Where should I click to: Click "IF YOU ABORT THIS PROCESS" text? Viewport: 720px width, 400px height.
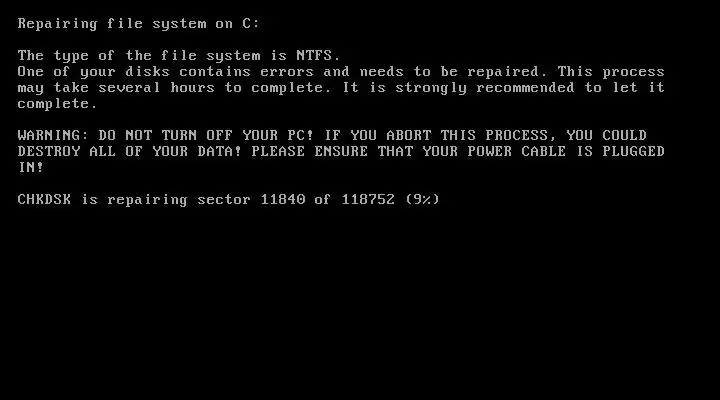click(436, 135)
